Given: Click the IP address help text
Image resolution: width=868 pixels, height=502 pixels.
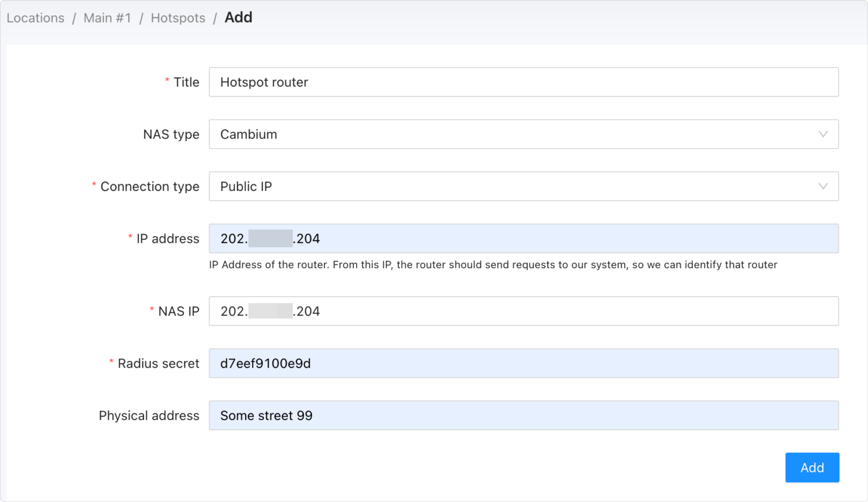Looking at the screenshot, I should click(493, 265).
